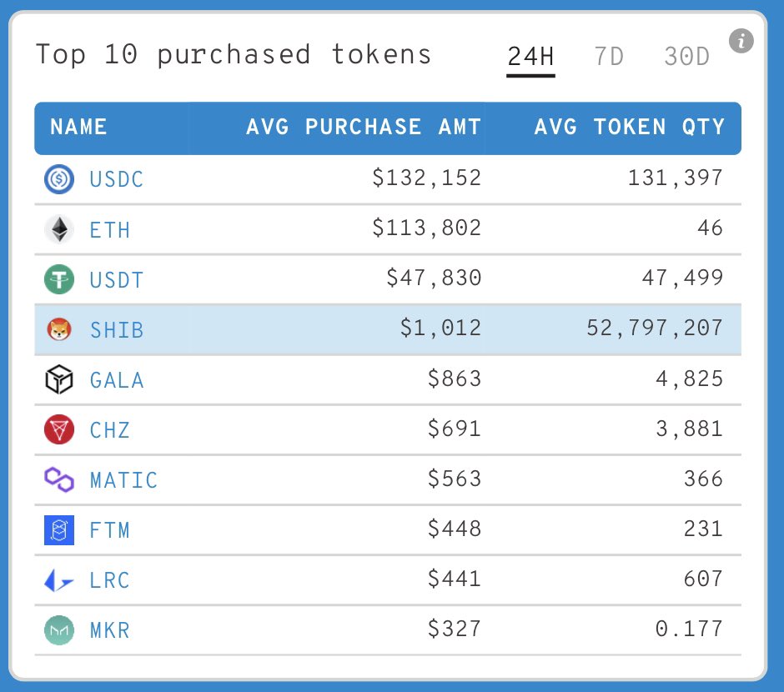Click the info icon in top-right corner

[741, 41]
